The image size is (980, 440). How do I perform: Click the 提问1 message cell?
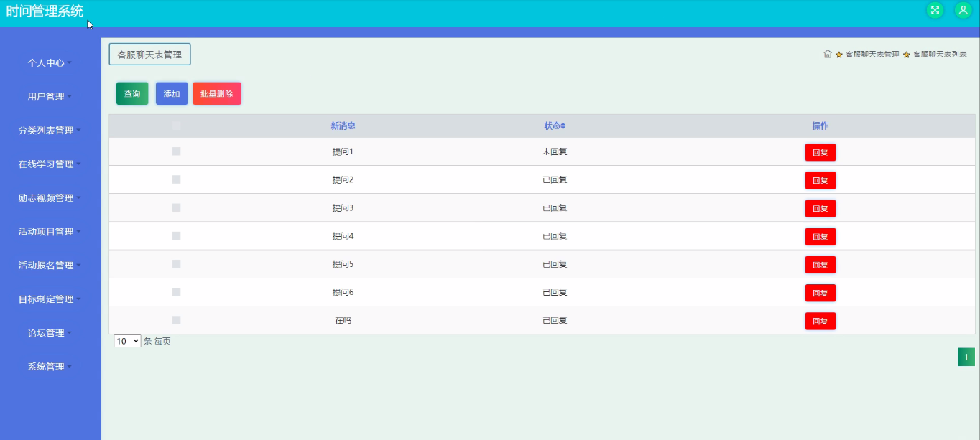point(343,151)
